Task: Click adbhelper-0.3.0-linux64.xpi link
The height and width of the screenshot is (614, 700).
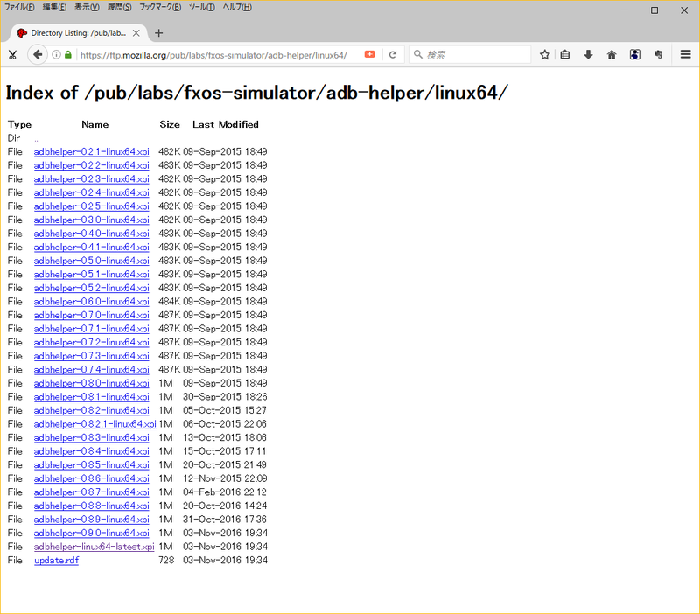Action: (x=92, y=220)
